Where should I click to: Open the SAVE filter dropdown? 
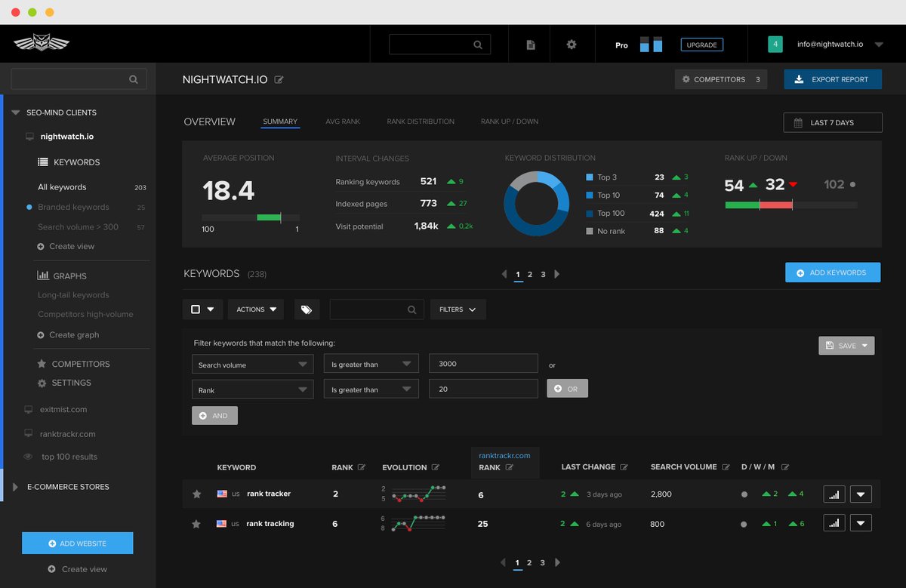coord(846,346)
